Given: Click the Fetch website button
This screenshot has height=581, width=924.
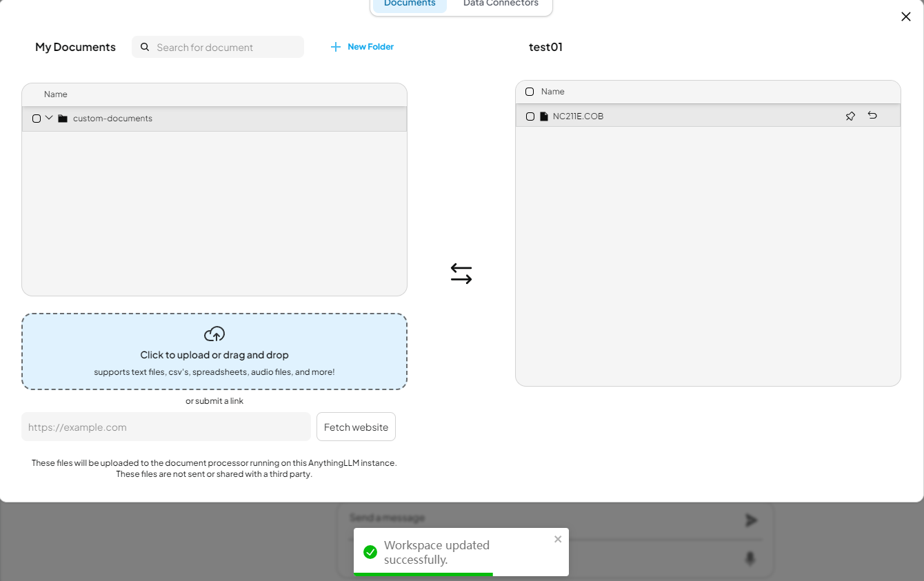Looking at the screenshot, I should (x=356, y=427).
